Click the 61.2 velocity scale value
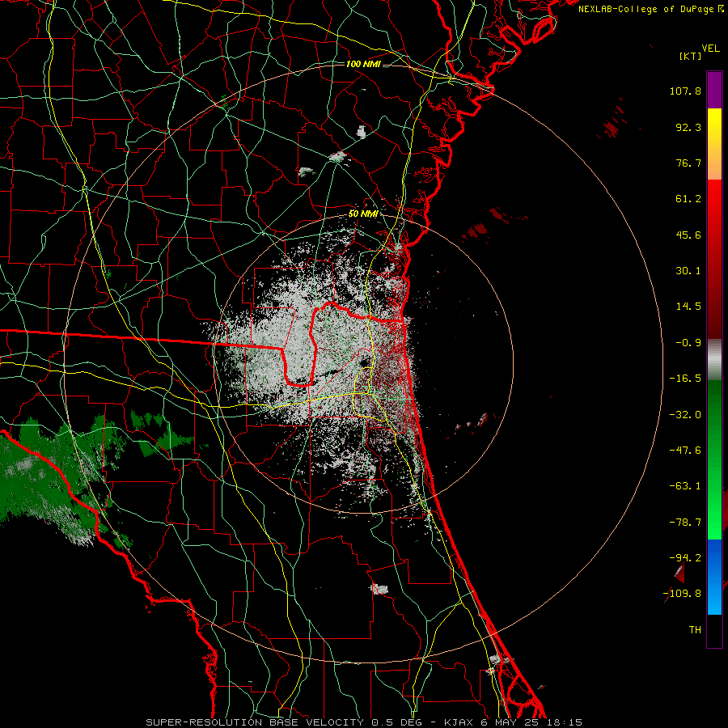Viewport: 728px width, 728px height. click(688, 199)
